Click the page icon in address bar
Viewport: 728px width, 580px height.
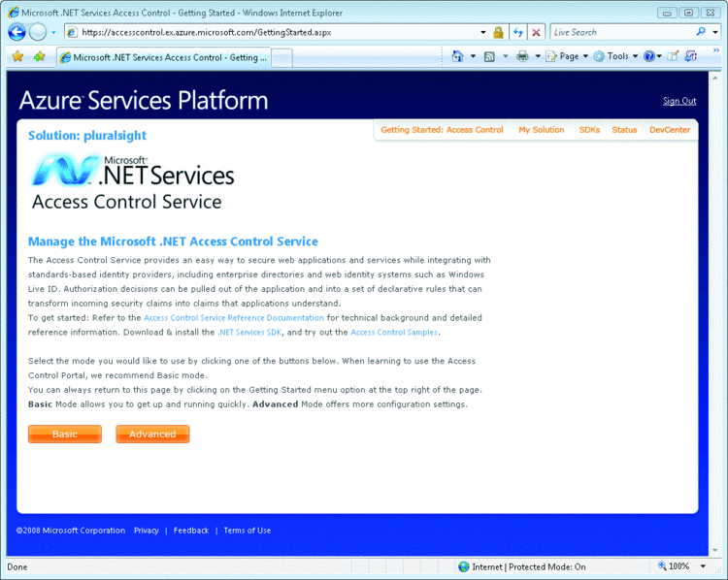72,32
